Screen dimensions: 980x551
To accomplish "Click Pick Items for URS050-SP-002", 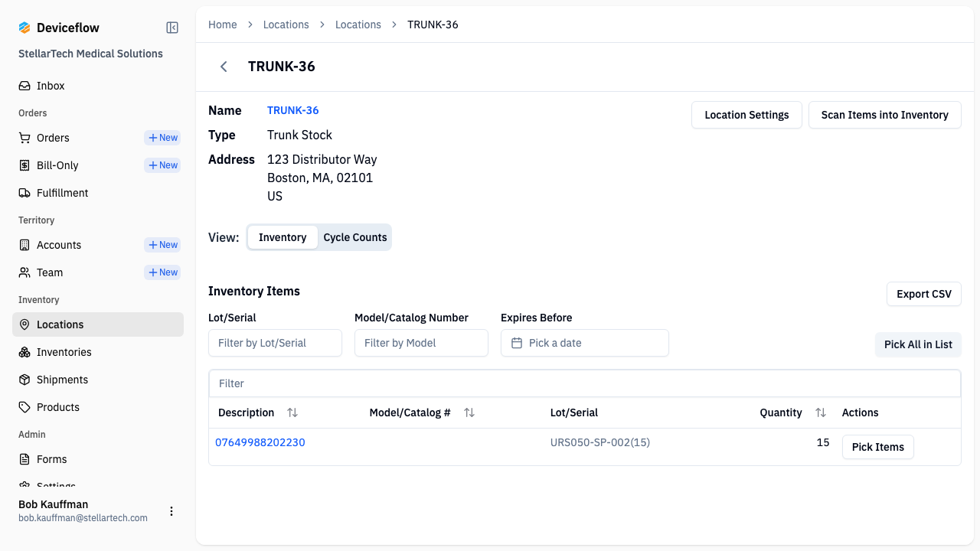I will (x=878, y=447).
